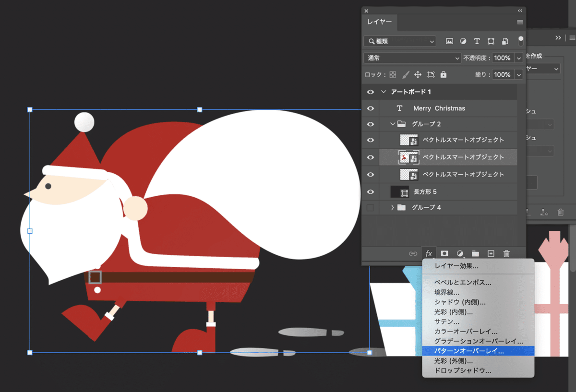Hide the Merry Christmas text layer
The width and height of the screenshot is (576, 392).
[370, 108]
